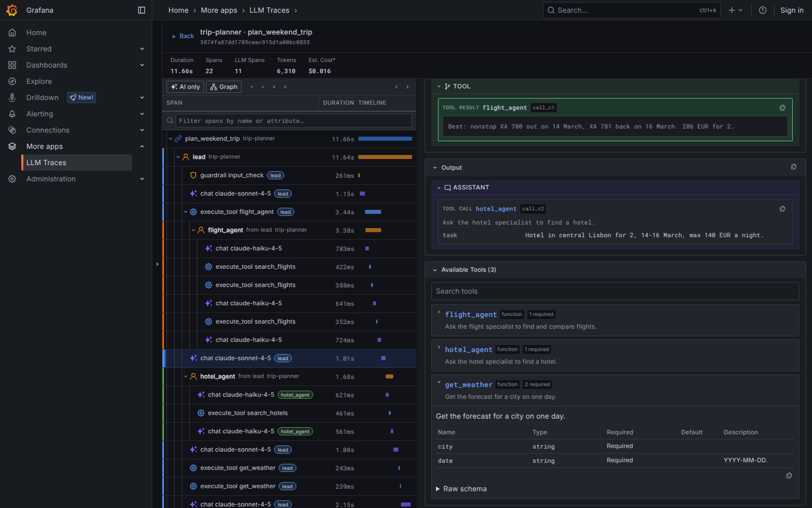Click the Back link
The image size is (812, 508).
(x=183, y=36)
